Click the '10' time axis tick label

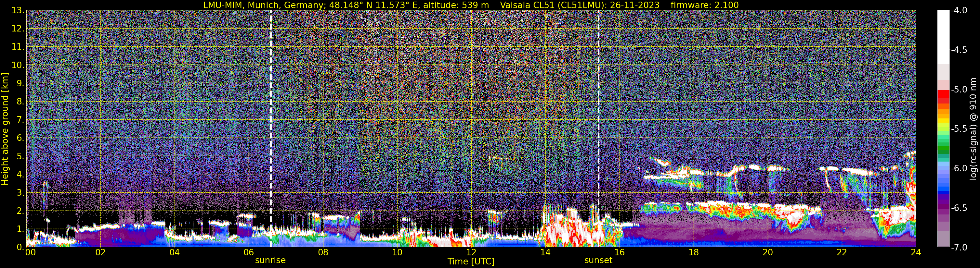(x=397, y=253)
